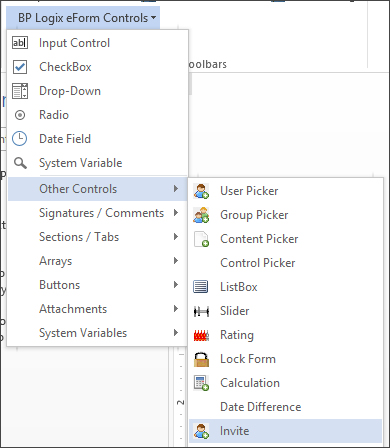Click the red Rating icon
Image resolution: width=390 pixels, height=448 pixels.
pyautogui.click(x=201, y=335)
